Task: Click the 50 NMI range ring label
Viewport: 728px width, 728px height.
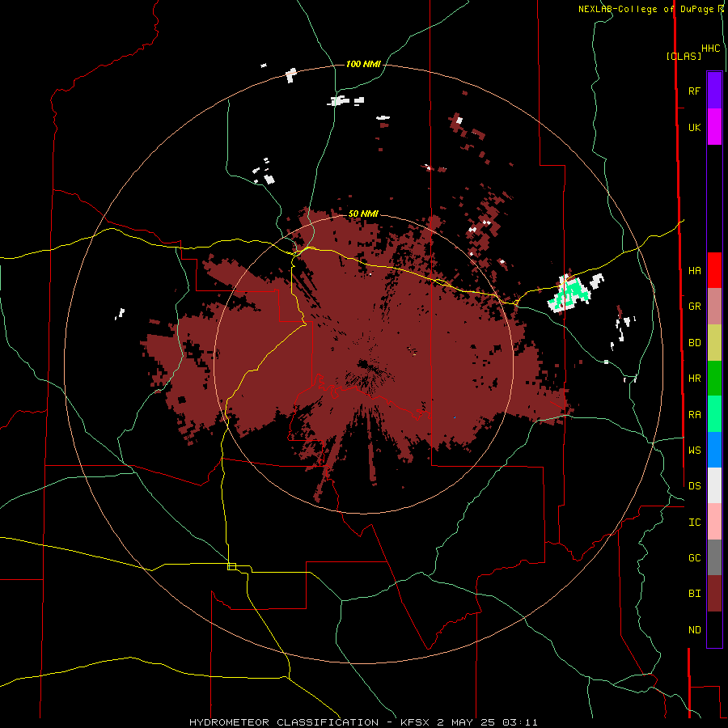Action: pos(363,214)
